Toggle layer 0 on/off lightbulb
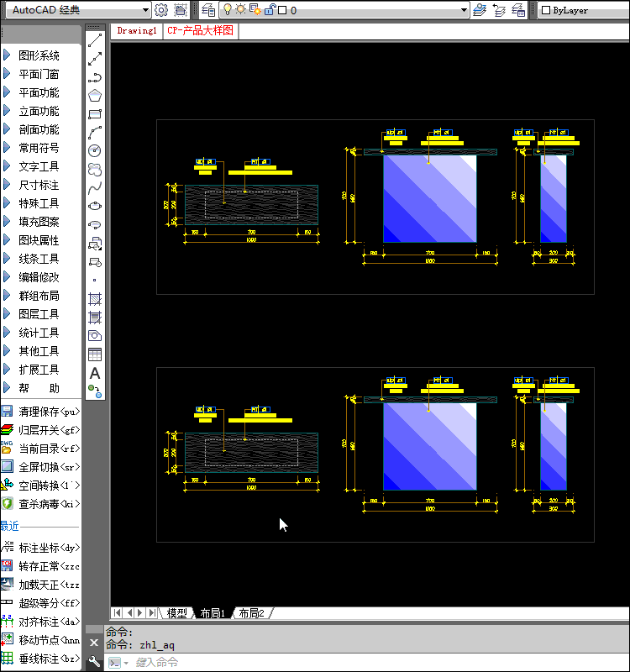Screen dimensions: 630x672 (x=227, y=10)
